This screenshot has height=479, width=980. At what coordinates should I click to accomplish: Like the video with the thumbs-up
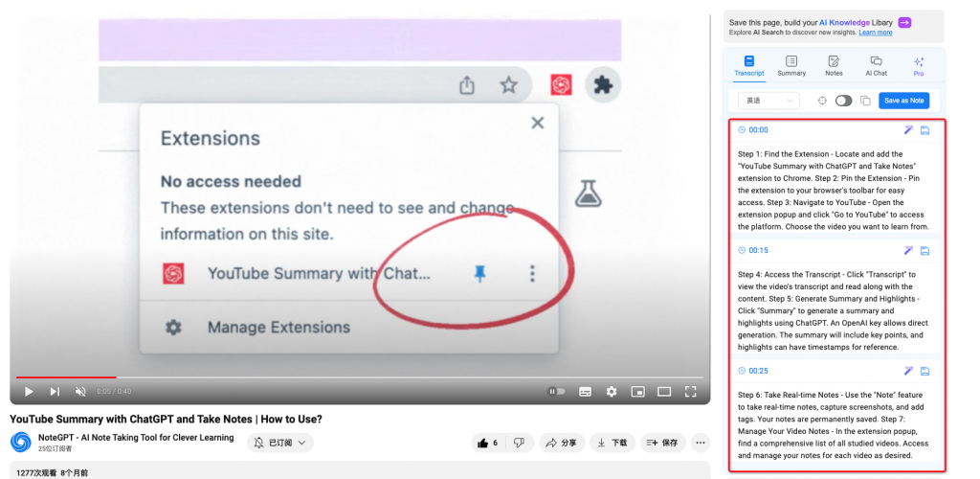pyautogui.click(x=488, y=443)
